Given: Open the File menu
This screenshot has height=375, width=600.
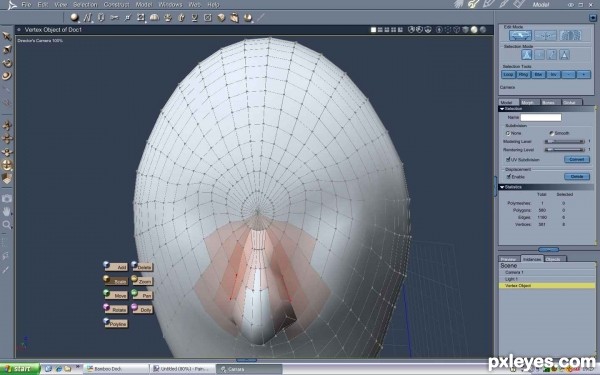Looking at the screenshot, I should (26, 5).
